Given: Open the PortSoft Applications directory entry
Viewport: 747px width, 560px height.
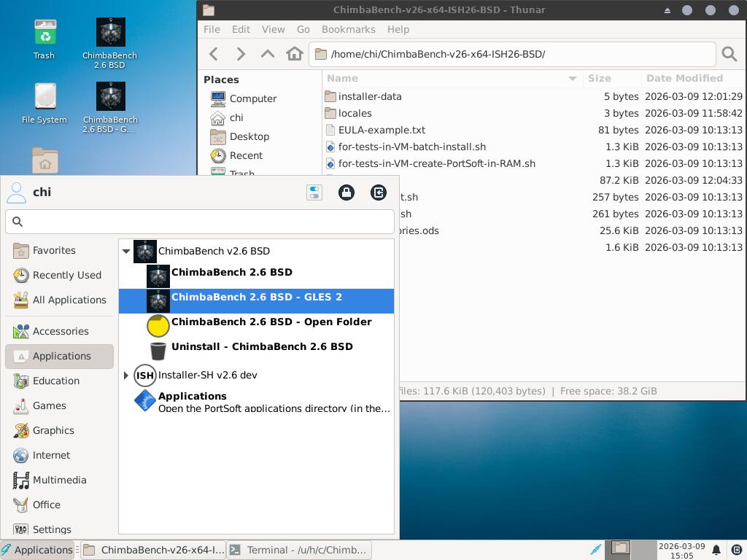Looking at the screenshot, I should click(256, 401).
